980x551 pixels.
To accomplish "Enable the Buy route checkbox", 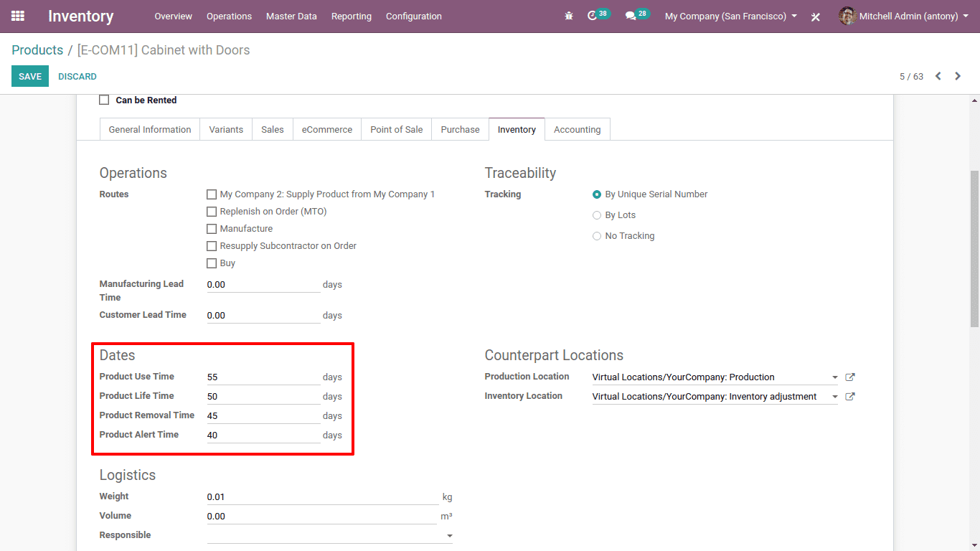I will coord(212,263).
